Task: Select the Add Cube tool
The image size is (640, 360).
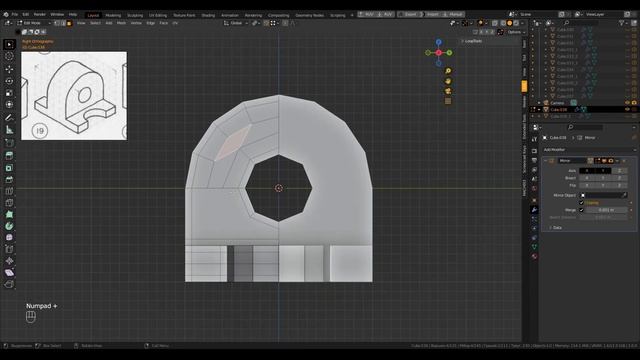Action: pos(9,143)
